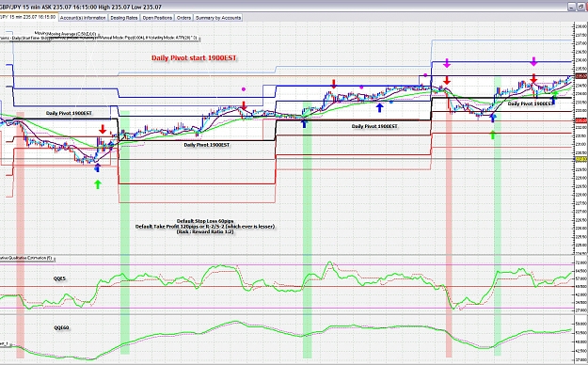Click the window title GBP/JPY 15 min ASK 235.07
The image size is (588, 365).
(81, 7)
